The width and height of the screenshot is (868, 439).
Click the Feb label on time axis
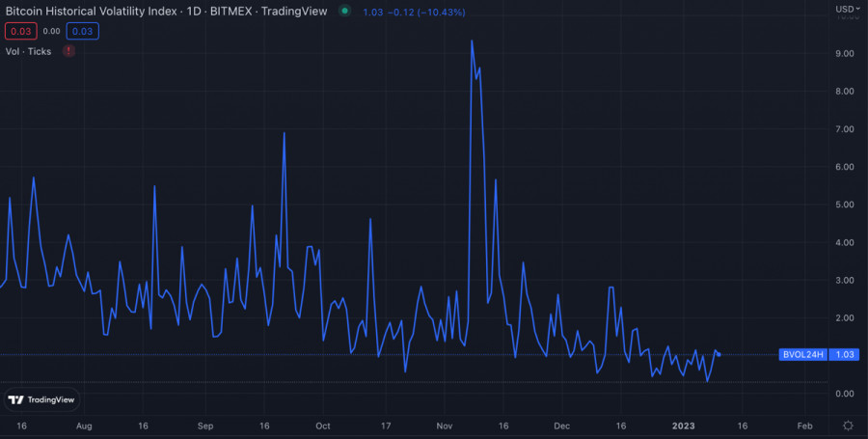[803, 425]
